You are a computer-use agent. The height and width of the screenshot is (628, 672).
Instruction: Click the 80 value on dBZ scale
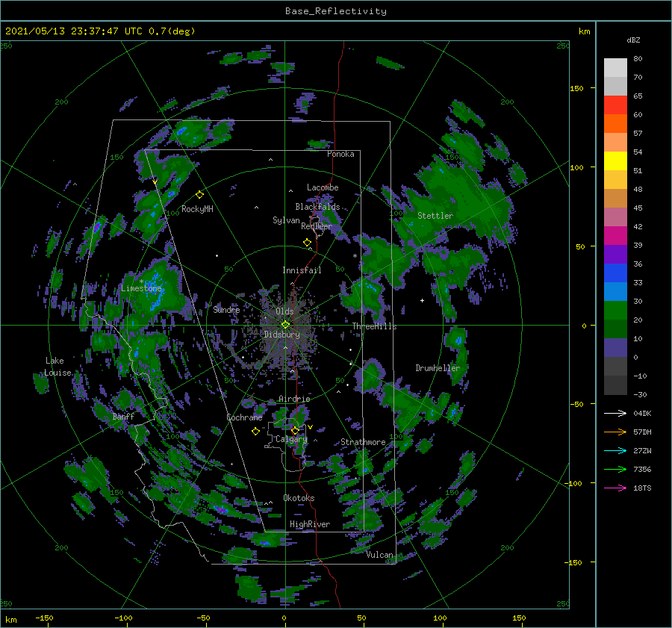(x=638, y=59)
